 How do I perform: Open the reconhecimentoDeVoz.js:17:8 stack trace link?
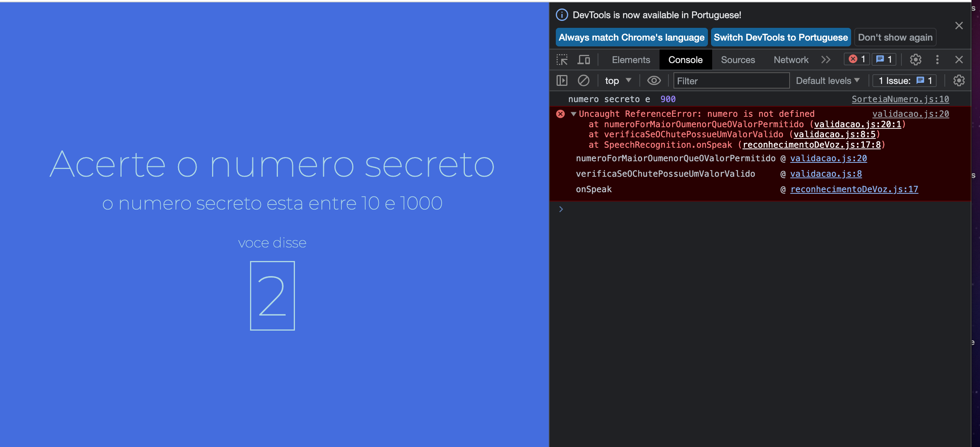tap(812, 145)
